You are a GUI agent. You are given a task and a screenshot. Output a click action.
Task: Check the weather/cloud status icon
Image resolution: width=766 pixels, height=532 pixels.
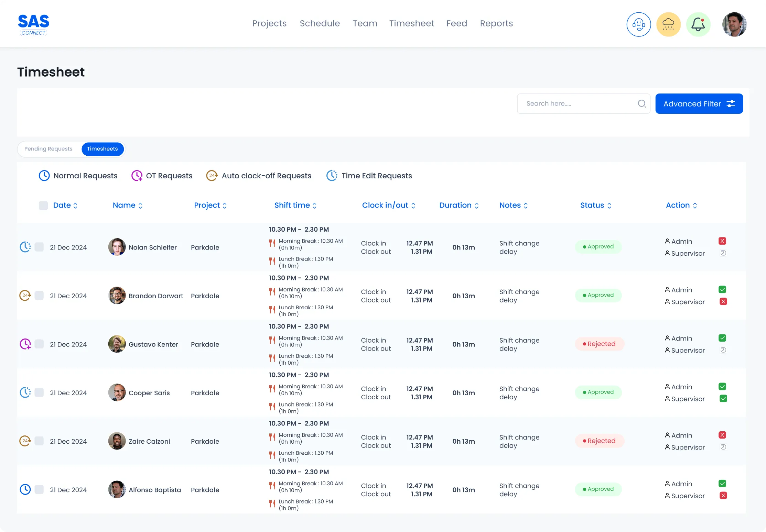point(668,24)
